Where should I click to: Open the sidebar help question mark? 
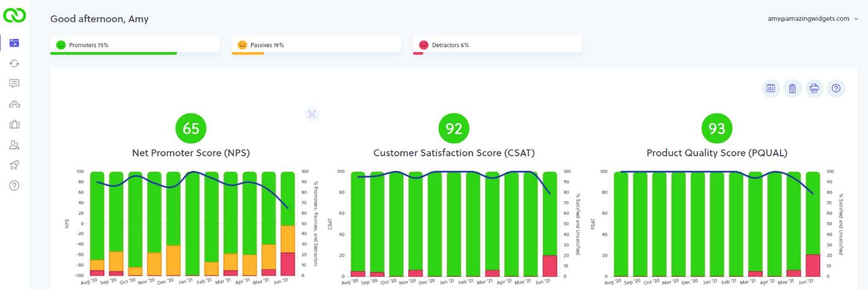[14, 186]
